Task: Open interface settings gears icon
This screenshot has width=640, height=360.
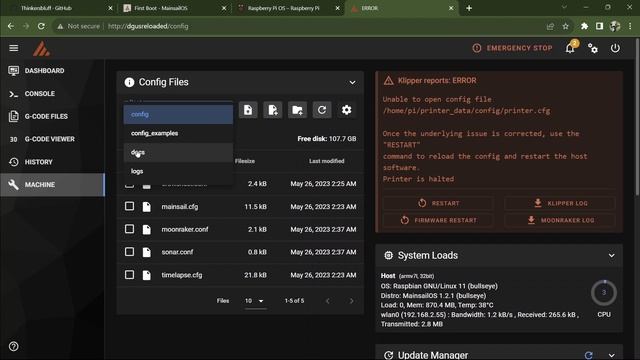Action: point(593,48)
